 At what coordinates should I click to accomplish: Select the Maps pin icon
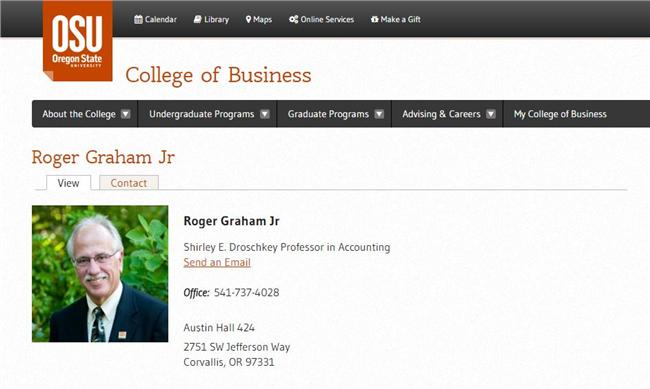point(248,19)
